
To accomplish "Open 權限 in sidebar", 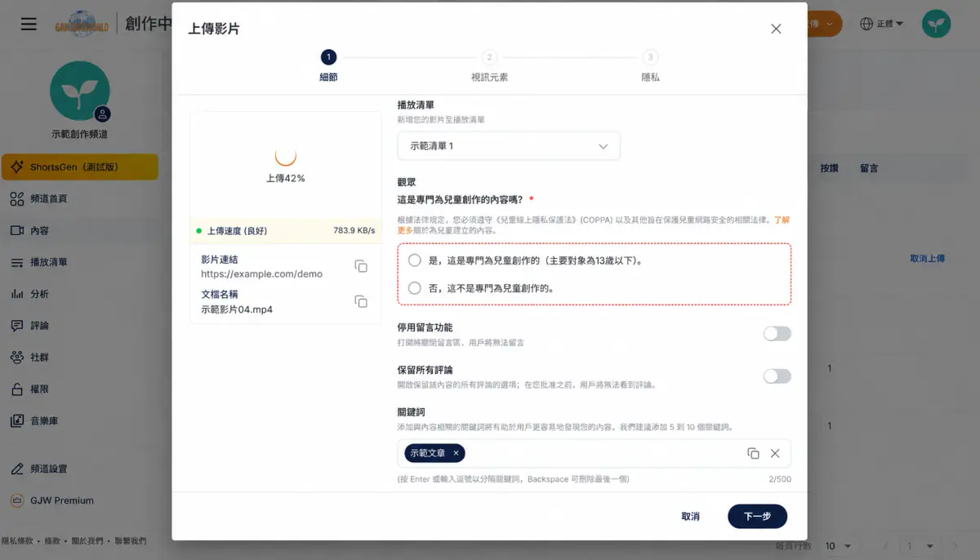I will click(79, 389).
